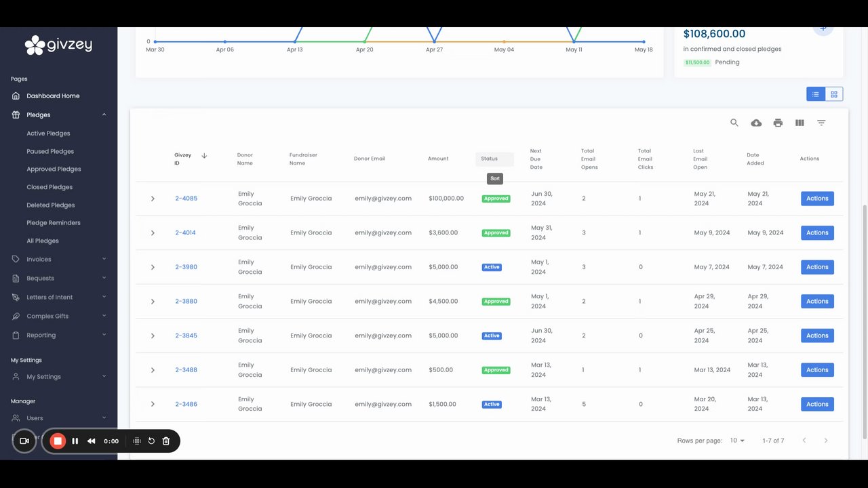Expand row for pledge 2-4085

[153, 199]
